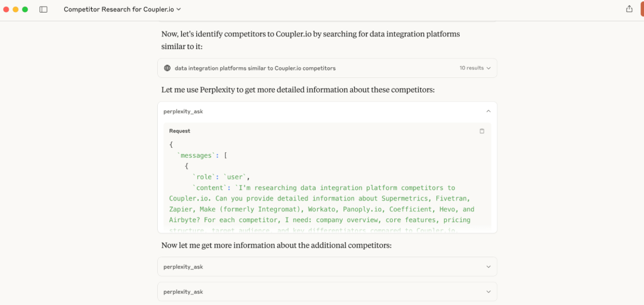
Task: Click the yellow minimize window button
Action: coord(16,9)
